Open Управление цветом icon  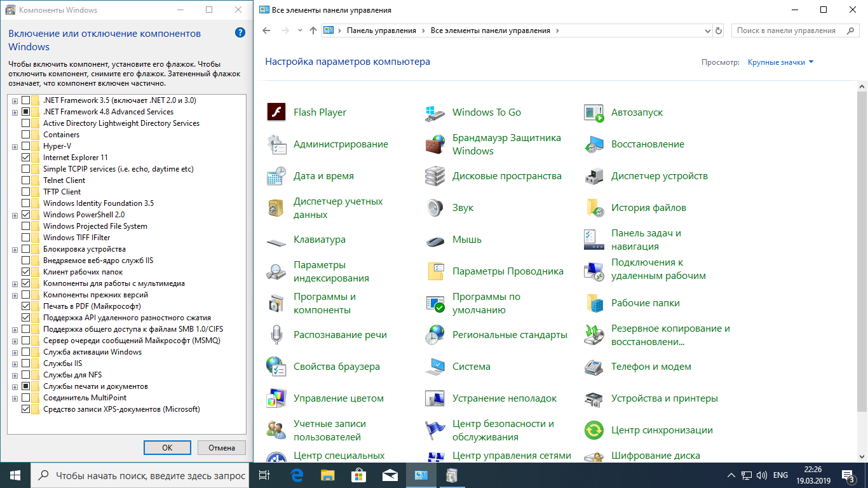(276, 398)
